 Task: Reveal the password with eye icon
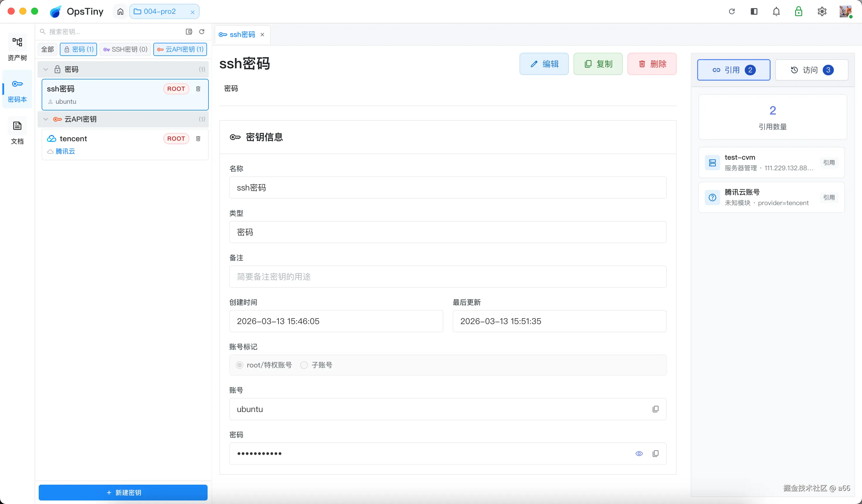(639, 453)
